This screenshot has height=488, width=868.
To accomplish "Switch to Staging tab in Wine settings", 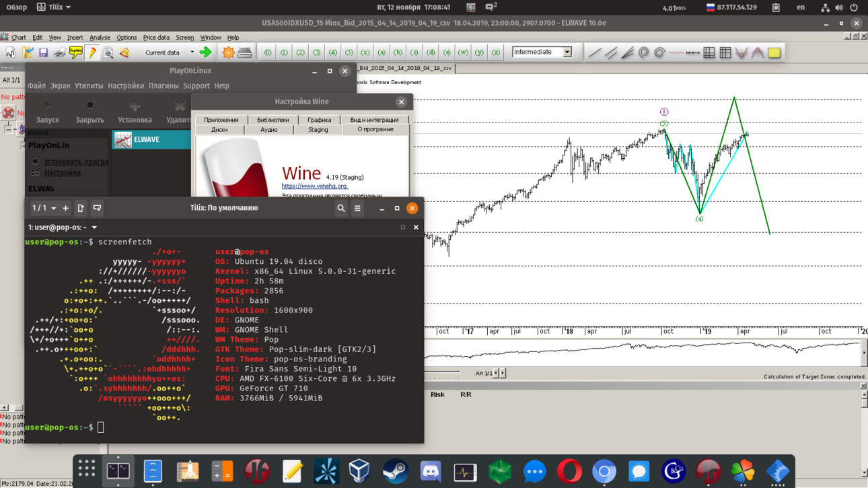I will click(318, 130).
